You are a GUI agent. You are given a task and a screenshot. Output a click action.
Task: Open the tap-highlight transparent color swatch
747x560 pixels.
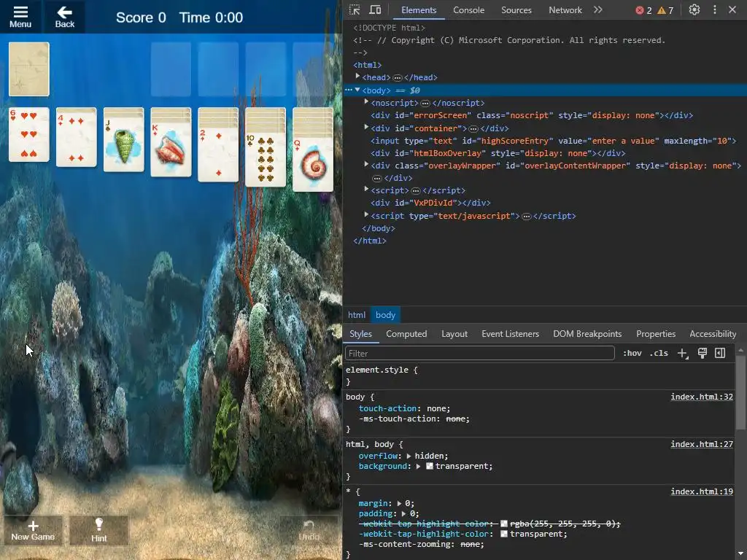click(503, 534)
